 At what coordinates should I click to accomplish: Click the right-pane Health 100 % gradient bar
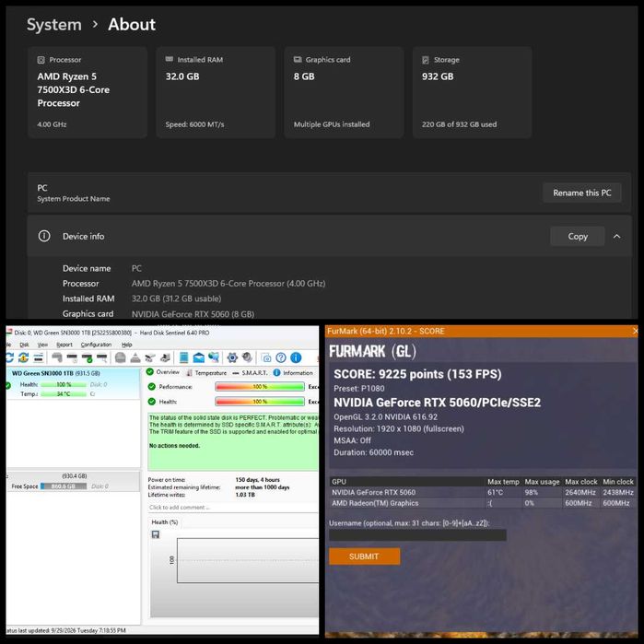260,402
